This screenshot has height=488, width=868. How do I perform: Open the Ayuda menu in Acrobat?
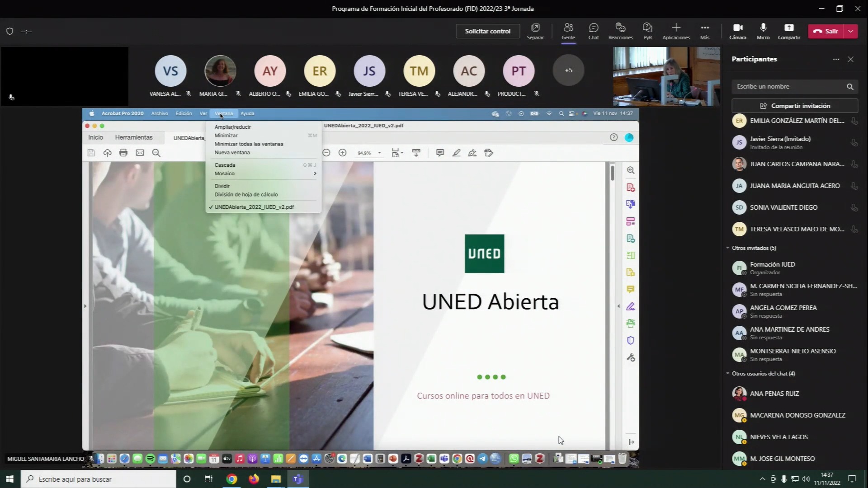pos(247,113)
